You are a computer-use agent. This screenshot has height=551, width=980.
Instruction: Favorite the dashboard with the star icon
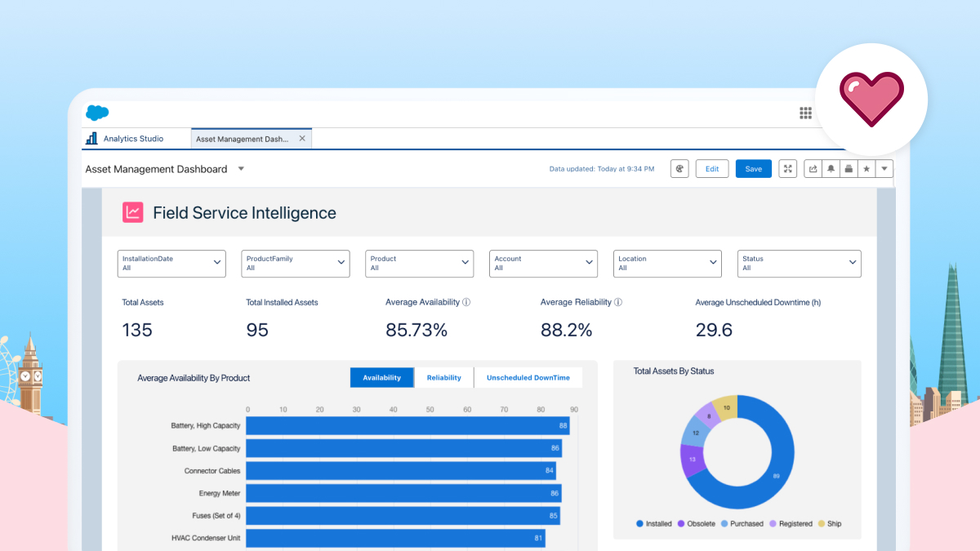[866, 168]
